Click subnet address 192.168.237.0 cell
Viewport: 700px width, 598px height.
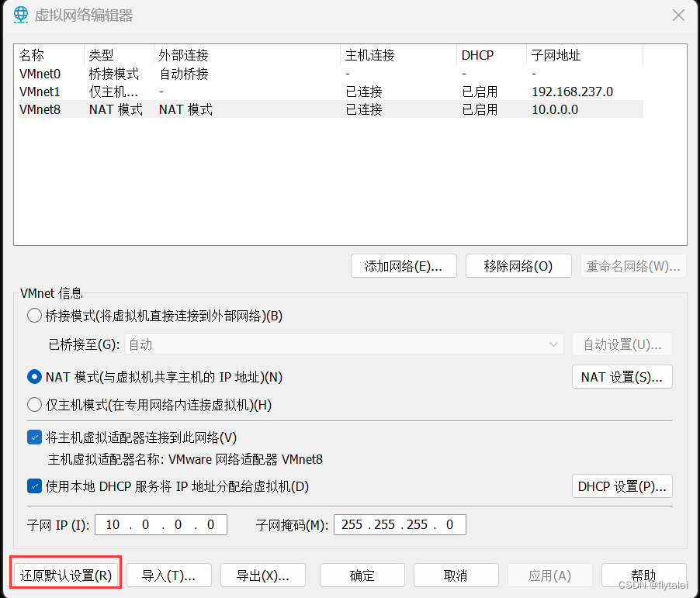coord(572,92)
